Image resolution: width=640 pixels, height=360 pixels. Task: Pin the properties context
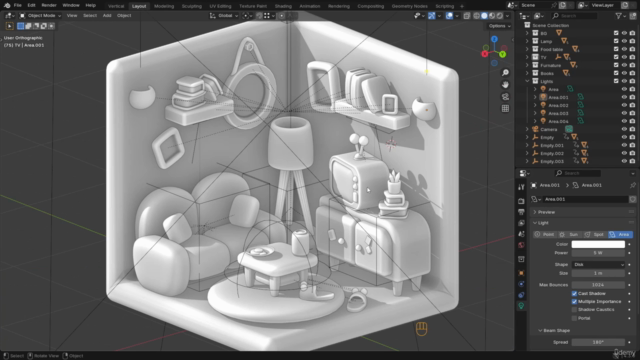coord(633,185)
